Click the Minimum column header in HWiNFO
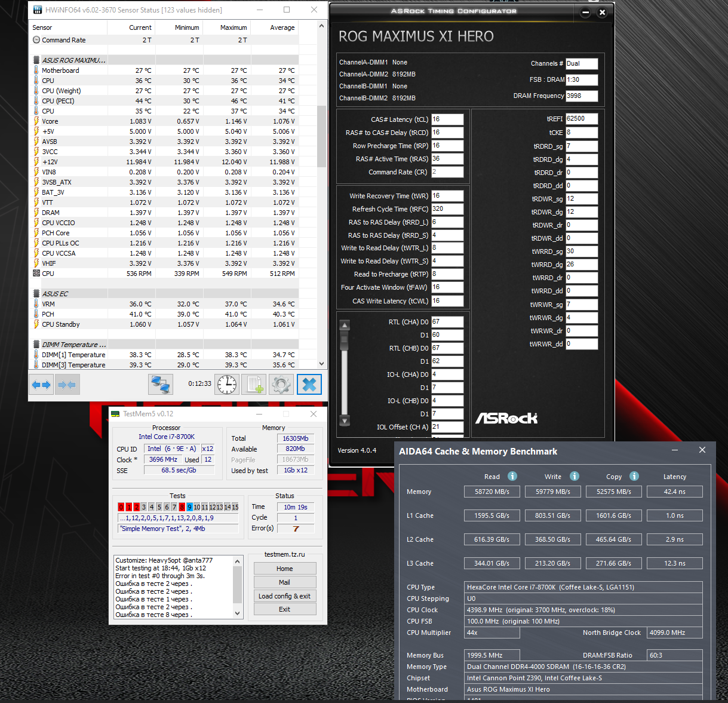Viewport: 728px width, 703px height. click(x=179, y=27)
